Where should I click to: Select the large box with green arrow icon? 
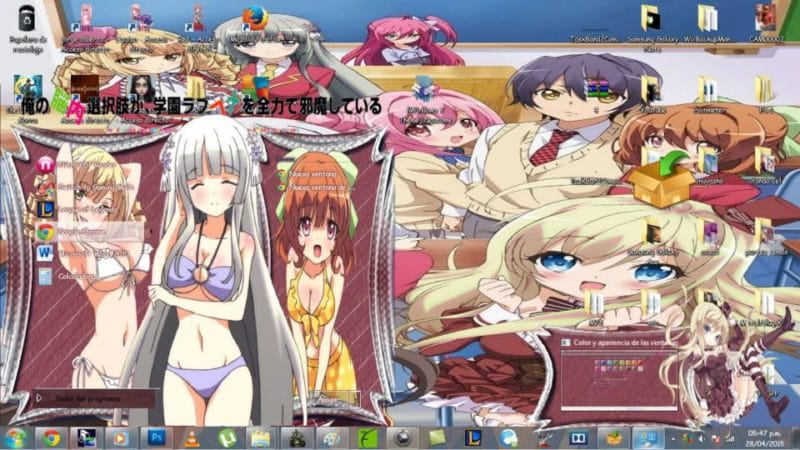point(662,182)
